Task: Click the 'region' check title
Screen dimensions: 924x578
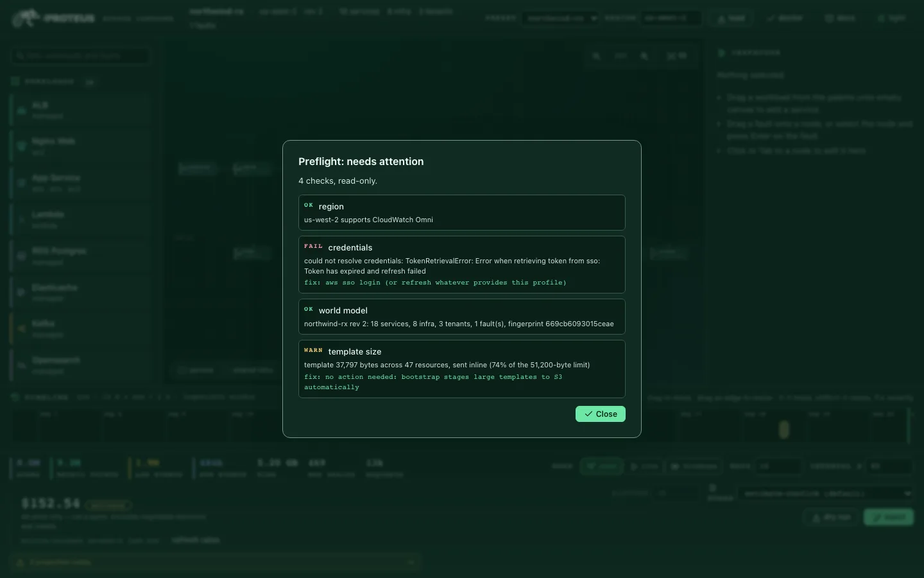Action: pyautogui.click(x=331, y=206)
